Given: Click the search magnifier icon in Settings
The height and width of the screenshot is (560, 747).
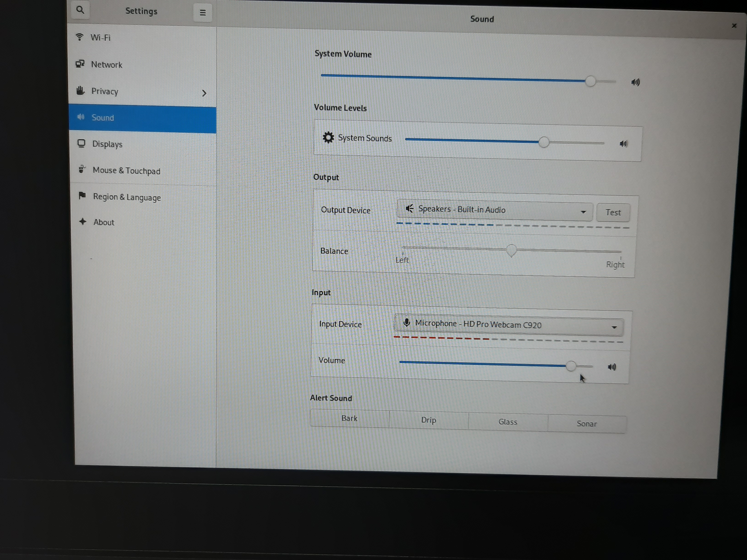Looking at the screenshot, I should click(80, 10).
